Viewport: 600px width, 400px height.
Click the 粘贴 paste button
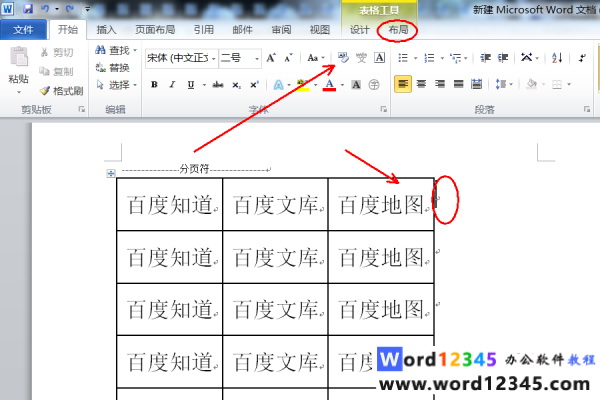tap(18, 69)
